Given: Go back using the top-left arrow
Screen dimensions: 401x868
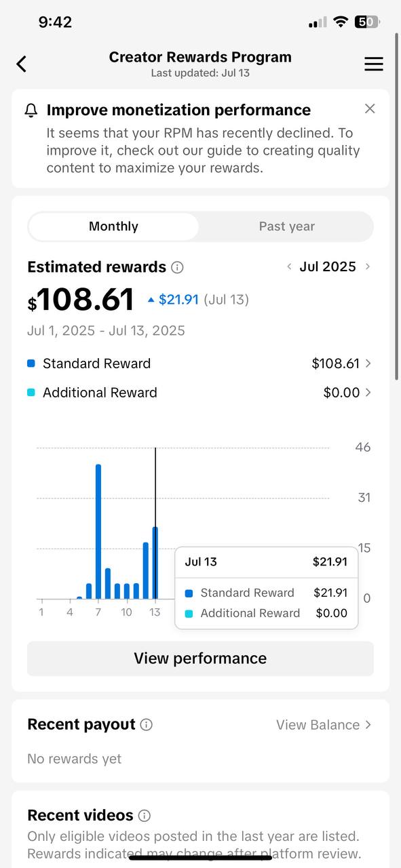Looking at the screenshot, I should pos(22,64).
